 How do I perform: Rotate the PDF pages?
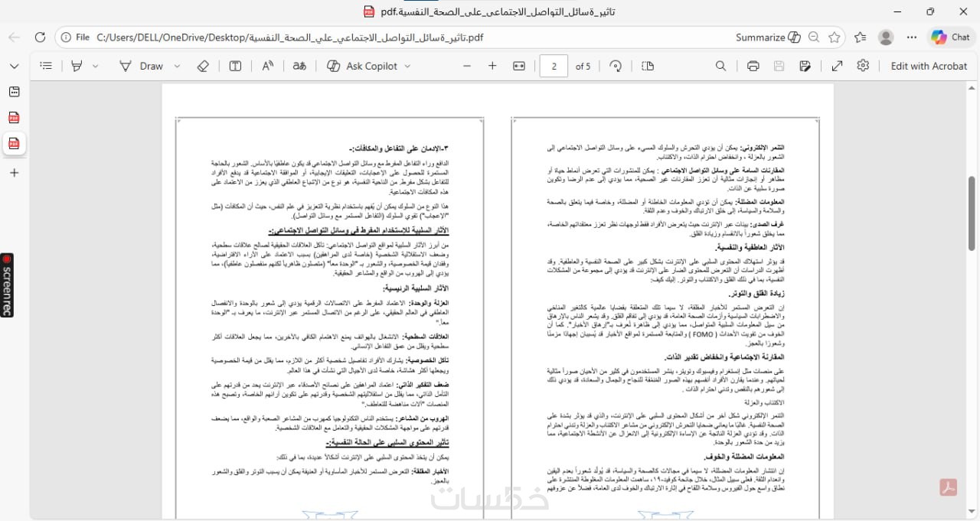point(616,66)
